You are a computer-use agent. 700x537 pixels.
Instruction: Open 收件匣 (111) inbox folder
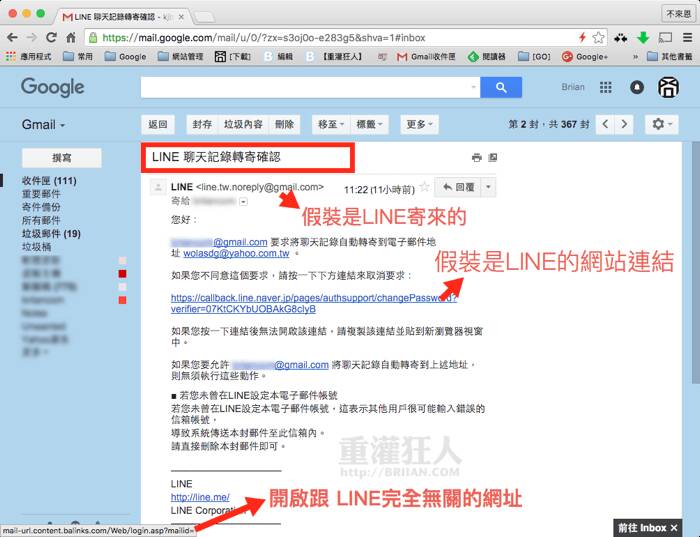[x=49, y=181]
